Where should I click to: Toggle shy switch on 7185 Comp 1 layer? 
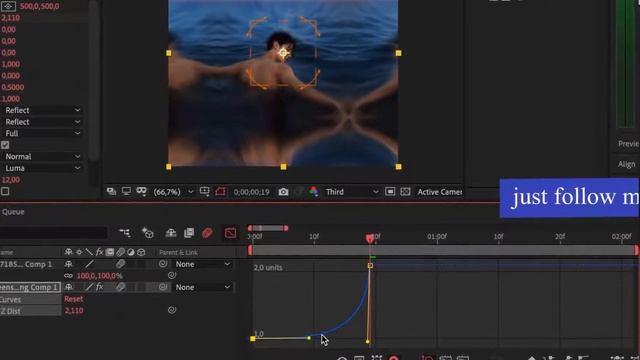[69, 264]
